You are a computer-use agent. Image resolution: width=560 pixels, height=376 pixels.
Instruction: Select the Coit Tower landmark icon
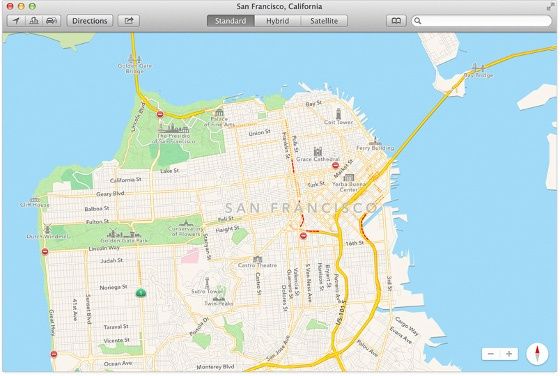click(x=338, y=114)
